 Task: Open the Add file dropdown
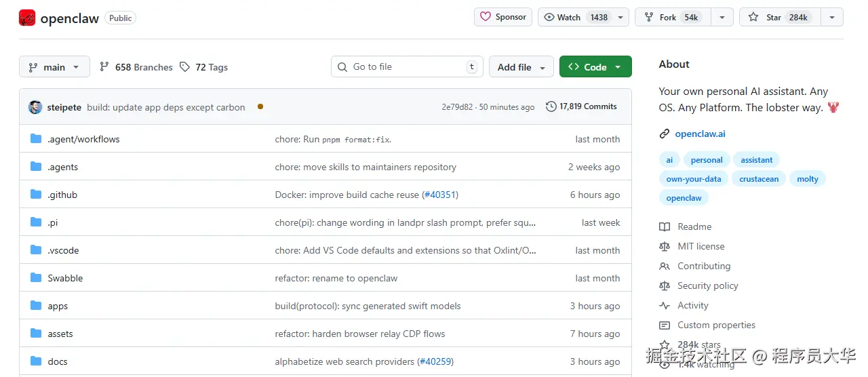[521, 67]
